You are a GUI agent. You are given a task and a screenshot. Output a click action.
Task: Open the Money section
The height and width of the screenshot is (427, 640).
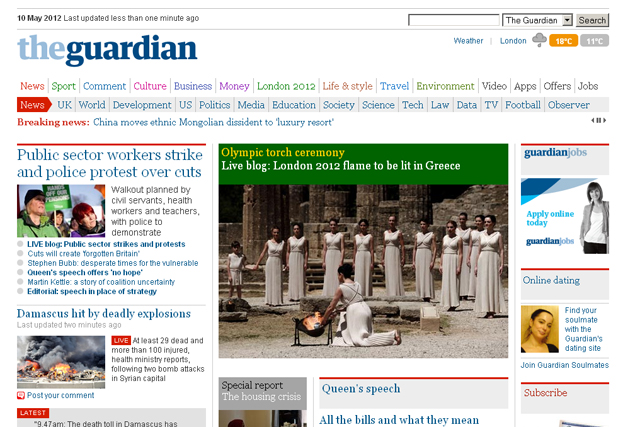coord(234,86)
